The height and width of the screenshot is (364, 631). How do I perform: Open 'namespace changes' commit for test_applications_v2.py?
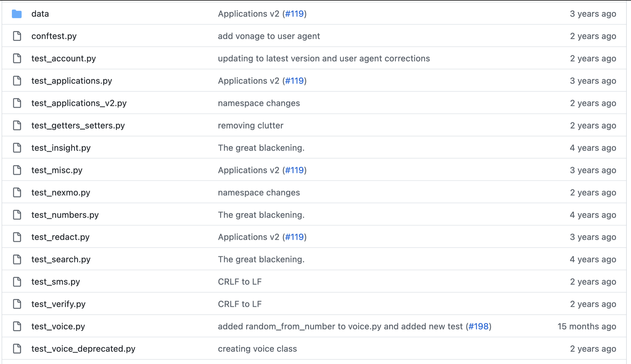[x=259, y=103]
